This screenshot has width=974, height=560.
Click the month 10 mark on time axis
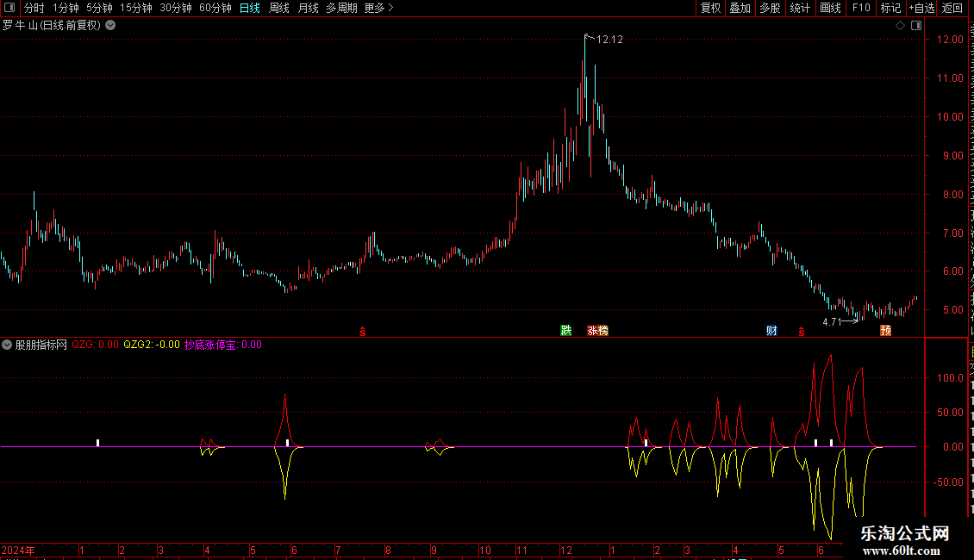(485, 550)
